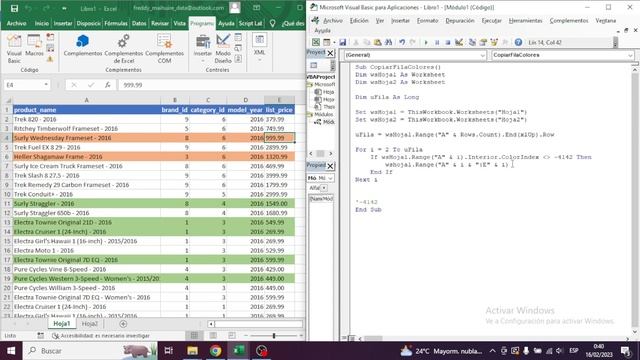Open the Herramientas menu in VBA editor

pos(525,20)
